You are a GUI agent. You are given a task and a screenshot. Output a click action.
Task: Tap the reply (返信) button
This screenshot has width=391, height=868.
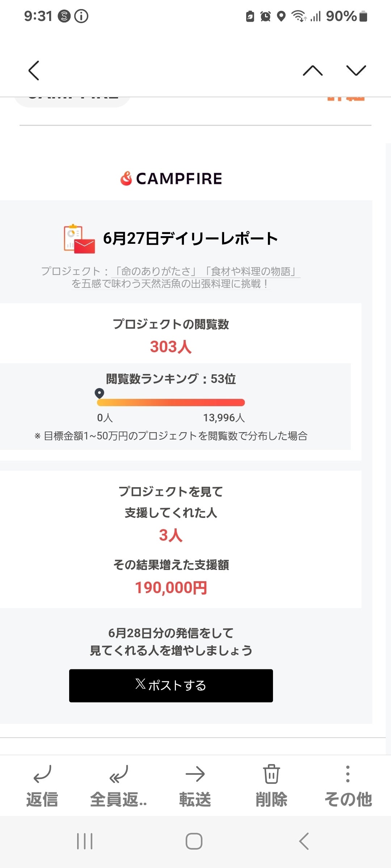pyautogui.click(x=42, y=786)
